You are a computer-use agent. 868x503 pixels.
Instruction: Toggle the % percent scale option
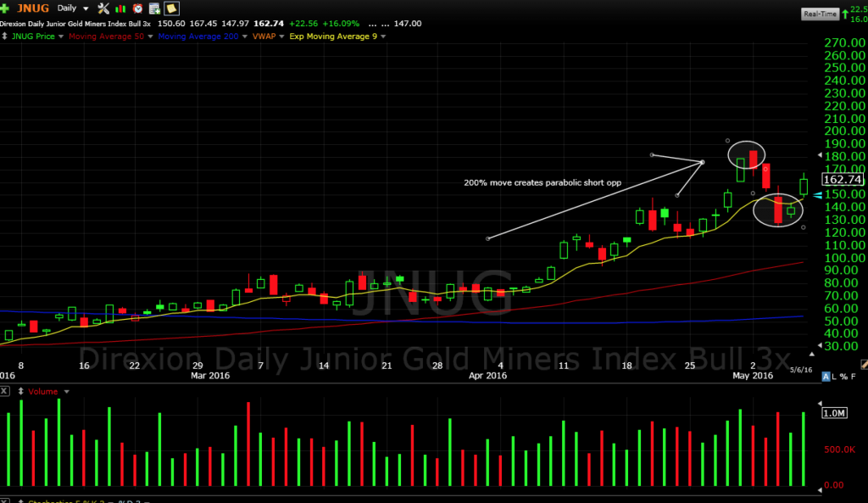pyautogui.click(x=843, y=377)
